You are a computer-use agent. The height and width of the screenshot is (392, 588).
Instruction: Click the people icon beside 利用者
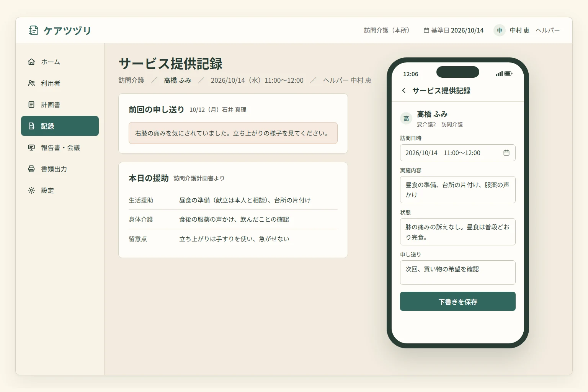[31, 83]
